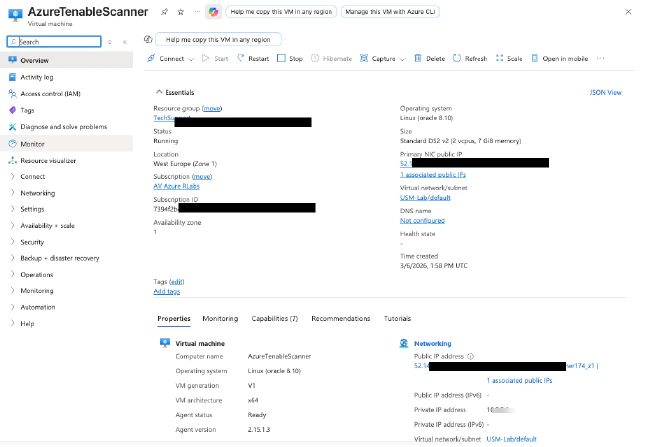Click the Search input in the sidebar

click(54, 42)
